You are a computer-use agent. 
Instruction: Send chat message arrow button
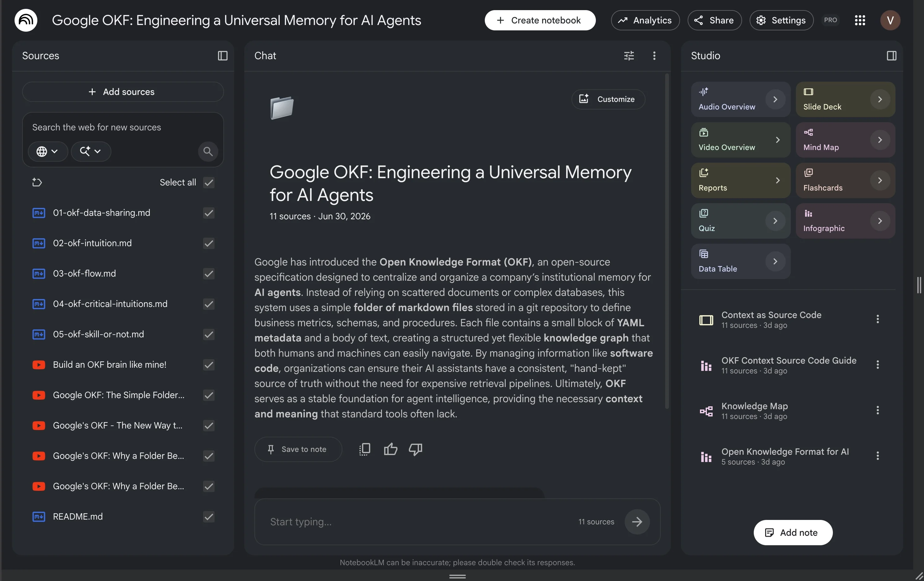coord(637,522)
